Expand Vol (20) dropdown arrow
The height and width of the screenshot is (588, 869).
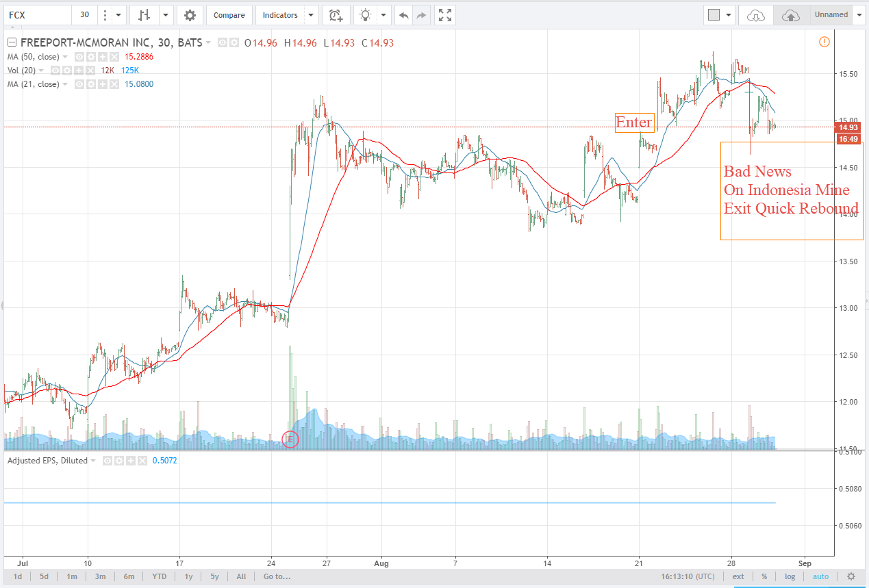coord(40,71)
